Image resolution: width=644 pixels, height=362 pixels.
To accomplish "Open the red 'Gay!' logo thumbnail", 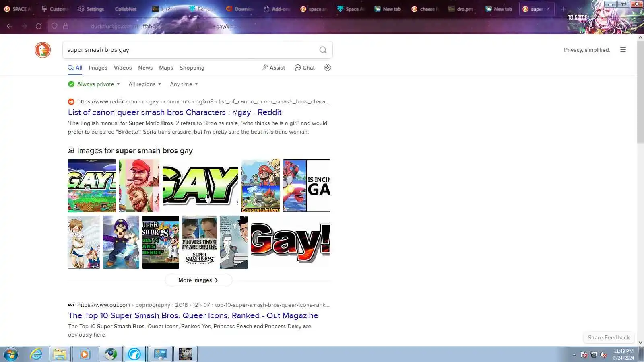I will 291,242.
